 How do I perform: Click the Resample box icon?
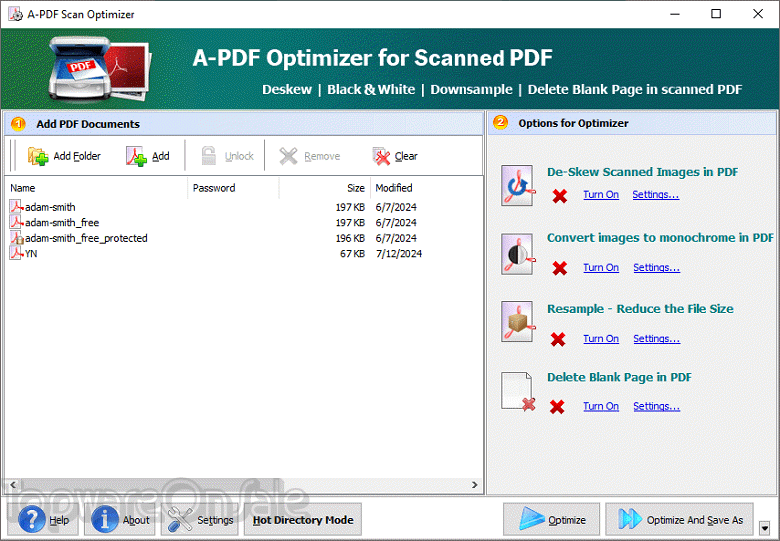pyautogui.click(x=518, y=322)
